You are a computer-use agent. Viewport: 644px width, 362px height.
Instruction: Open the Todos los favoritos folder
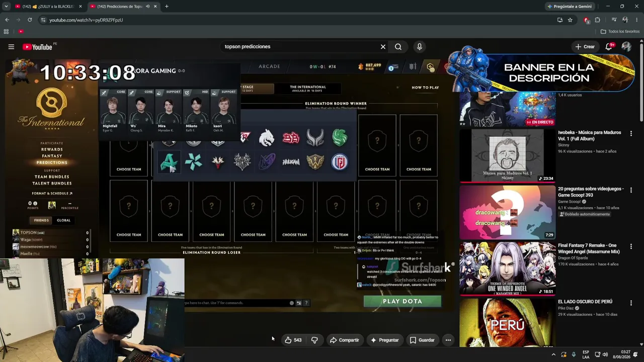pyautogui.click(x=620, y=31)
